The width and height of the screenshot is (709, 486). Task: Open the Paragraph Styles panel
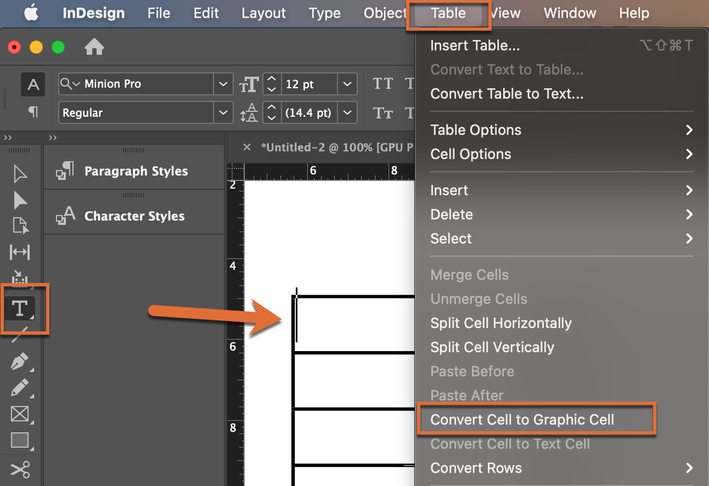[x=135, y=171]
